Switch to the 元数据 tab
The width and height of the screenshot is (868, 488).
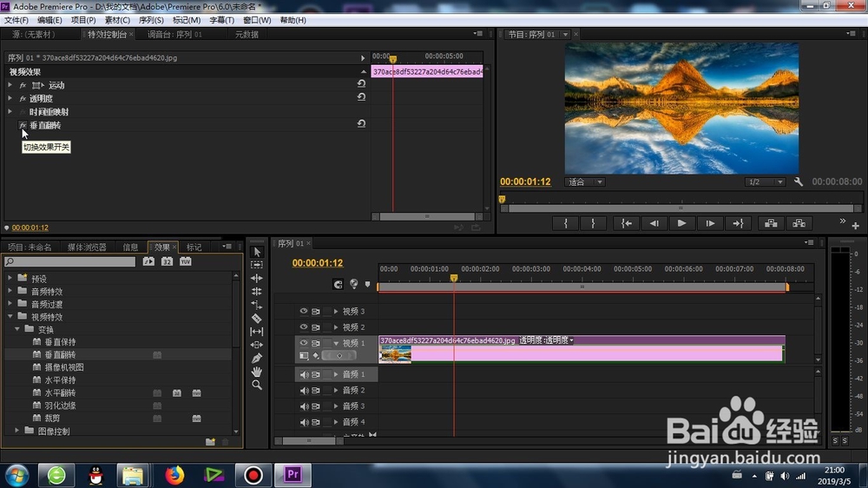point(247,35)
